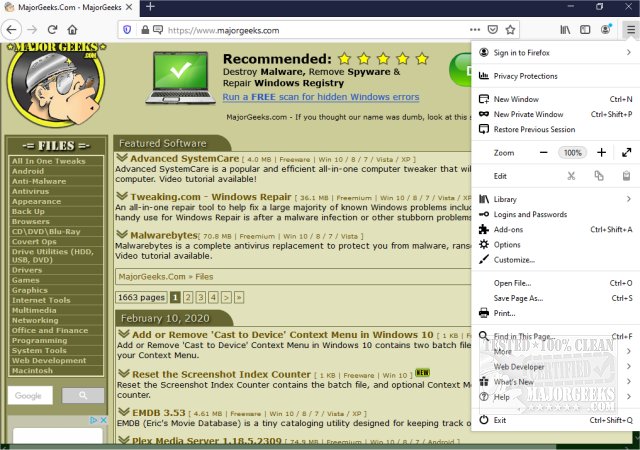Expand the Web Developer submenu
The image size is (640, 450).
pyautogui.click(x=556, y=367)
